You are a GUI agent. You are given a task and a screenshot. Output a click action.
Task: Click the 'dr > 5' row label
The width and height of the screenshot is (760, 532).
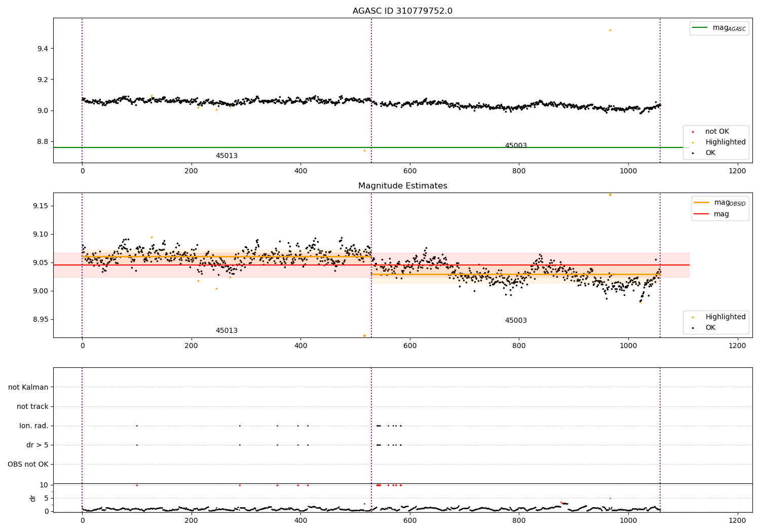(37, 445)
